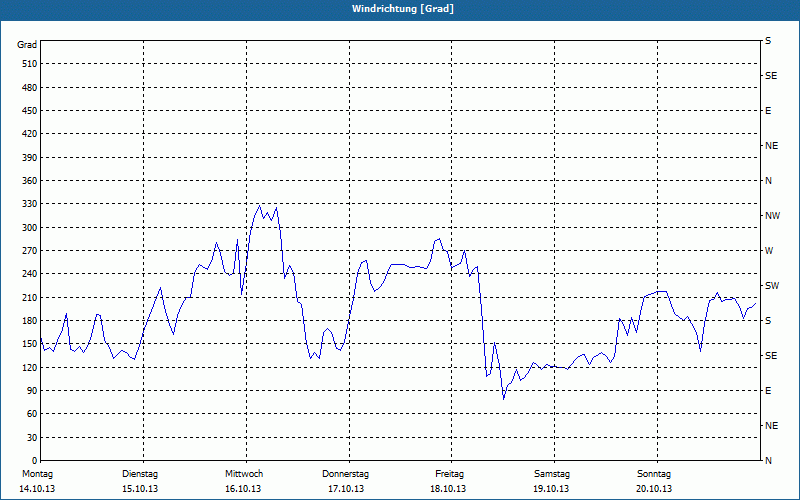Click the Sonntag day label
The width and height of the screenshot is (800, 500).
654,474
